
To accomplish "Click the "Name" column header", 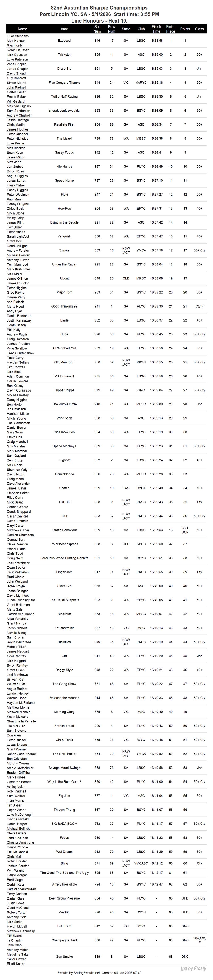I will 22,29.
